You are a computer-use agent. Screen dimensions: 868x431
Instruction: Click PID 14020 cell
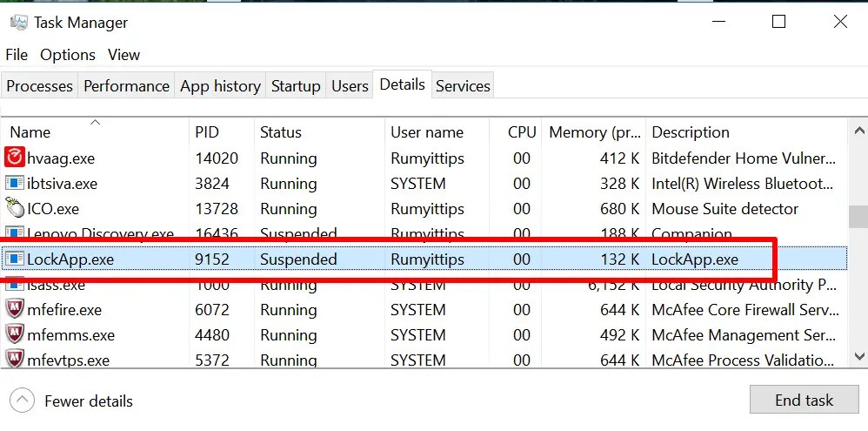217,158
